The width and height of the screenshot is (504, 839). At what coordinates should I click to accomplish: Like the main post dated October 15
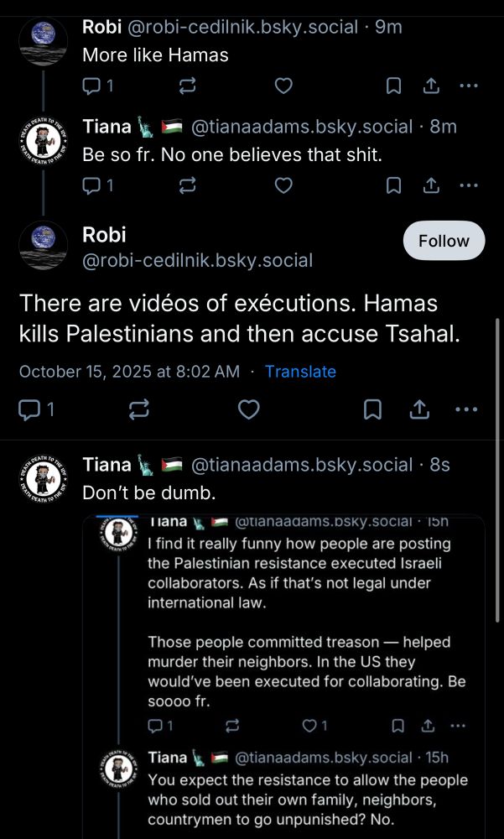[248, 409]
